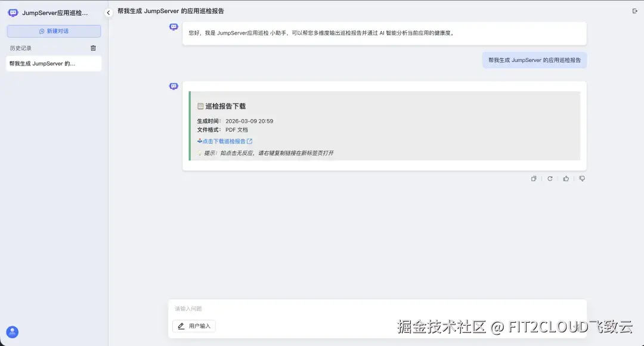Focus the 请输入问题 message input field
Image resolution: width=644 pixels, height=346 pixels.
click(x=377, y=308)
